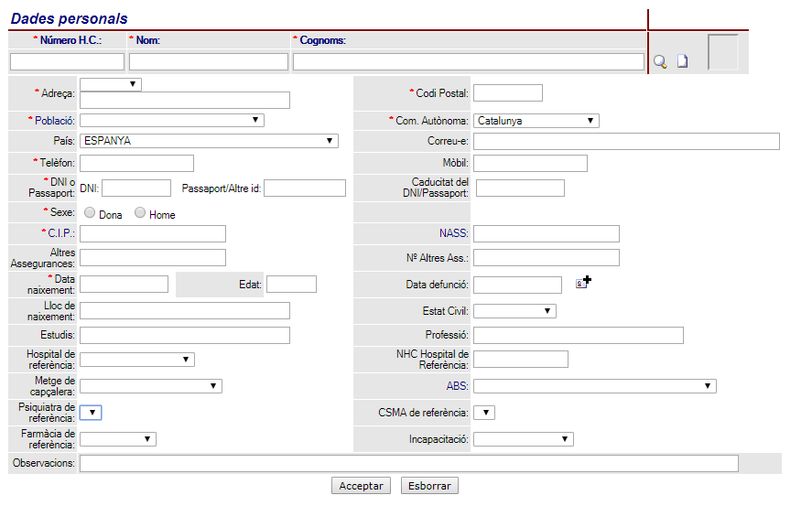
Task: Open the Incapacitació dropdown
Action: 523,439
